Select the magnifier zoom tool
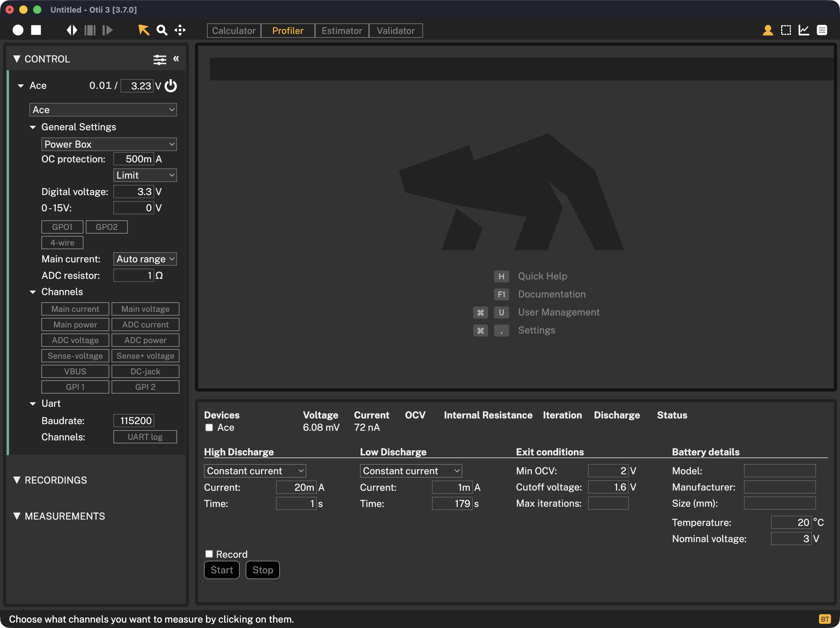Viewport: 840px width, 628px height. (162, 30)
